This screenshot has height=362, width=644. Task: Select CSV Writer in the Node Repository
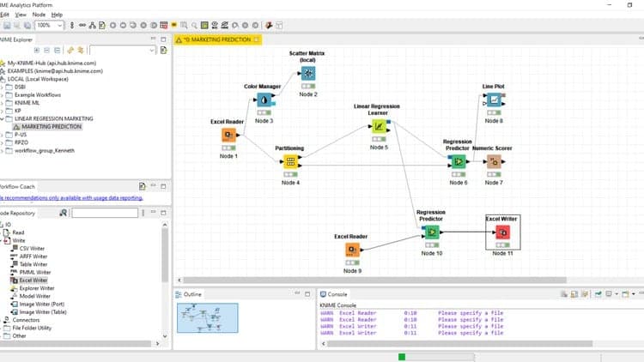click(x=32, y=248)
